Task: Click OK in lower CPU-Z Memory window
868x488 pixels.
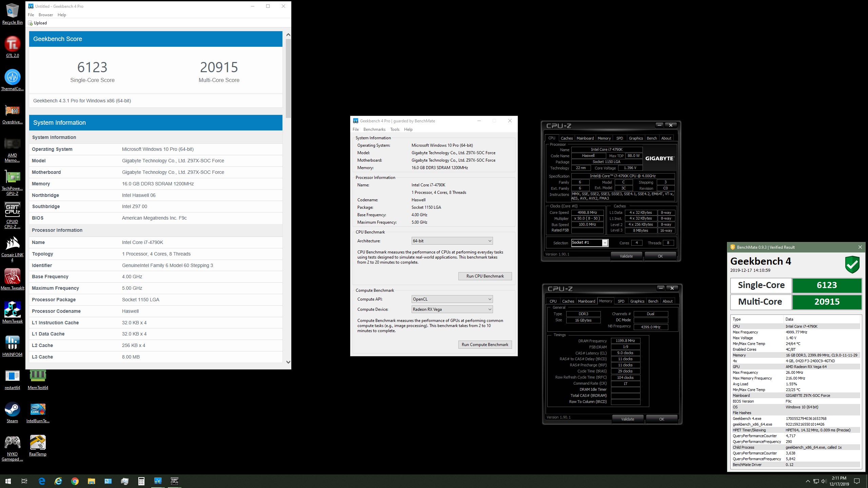Action: (662, 419)
